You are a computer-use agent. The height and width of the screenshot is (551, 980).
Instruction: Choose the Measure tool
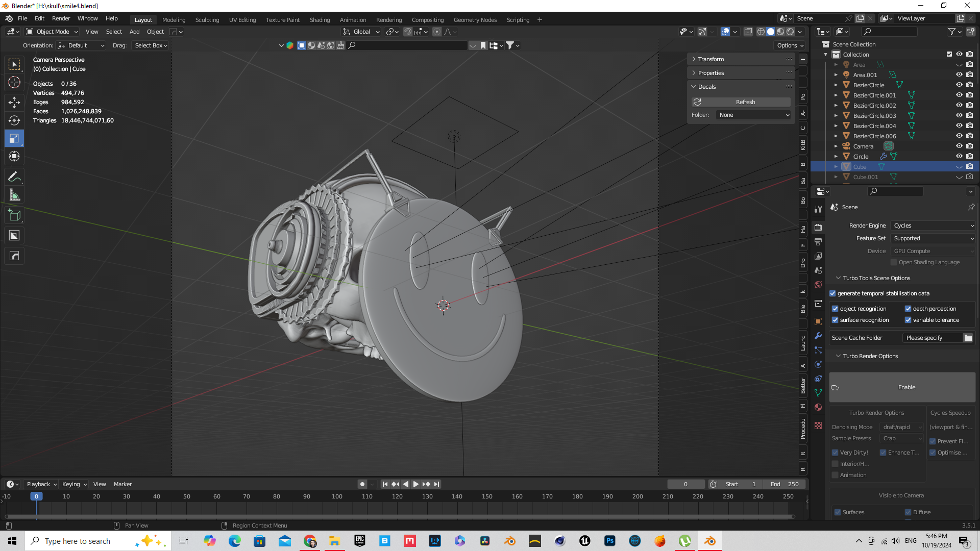coord(14,195)
